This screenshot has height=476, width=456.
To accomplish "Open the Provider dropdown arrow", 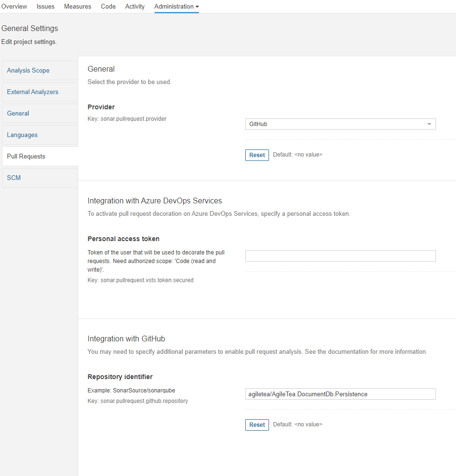I will [429, 124].
